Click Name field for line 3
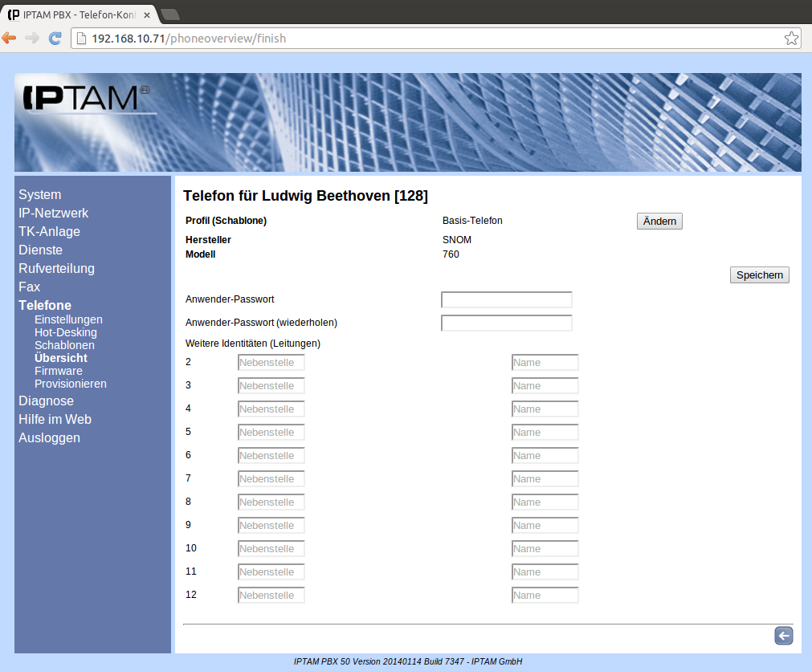Screen dimensions: 812x671 pyautogui.click(x=545, y=385)
